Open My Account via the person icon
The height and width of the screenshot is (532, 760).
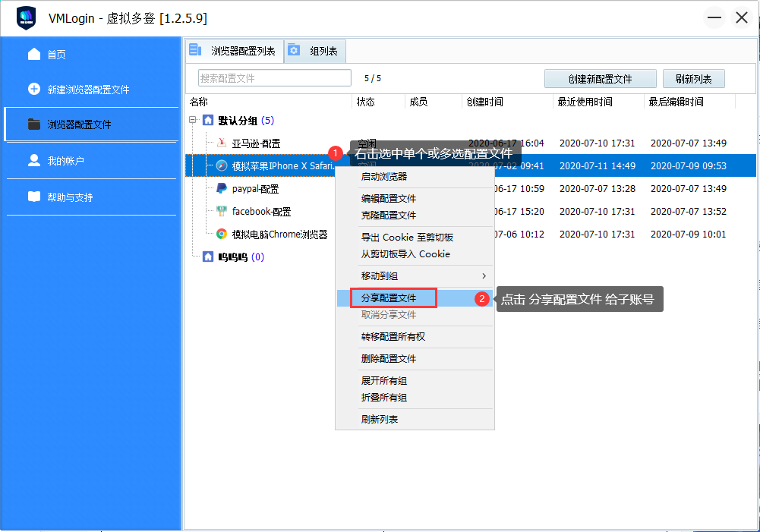click(x=34, y=160)
